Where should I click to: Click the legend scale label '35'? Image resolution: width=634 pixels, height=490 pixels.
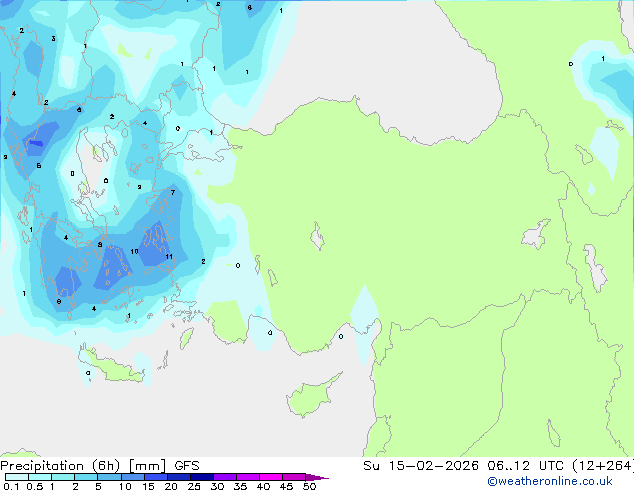coord(240,486)
